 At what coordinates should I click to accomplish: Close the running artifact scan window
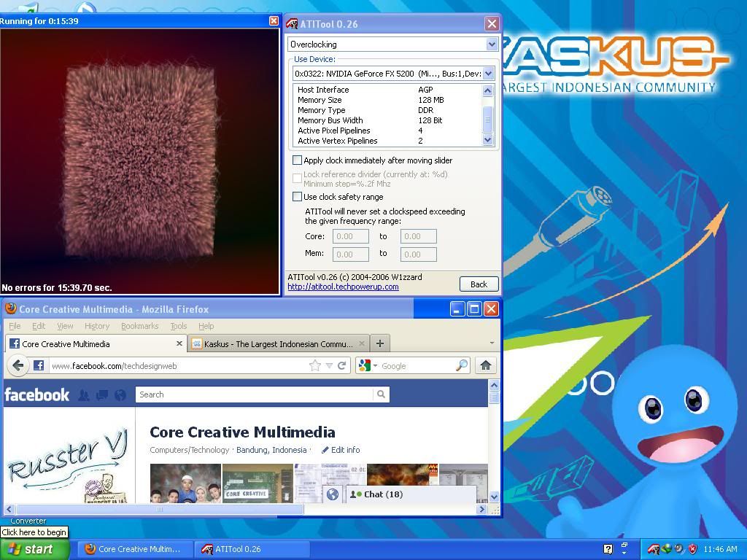(x=274, y=21)
